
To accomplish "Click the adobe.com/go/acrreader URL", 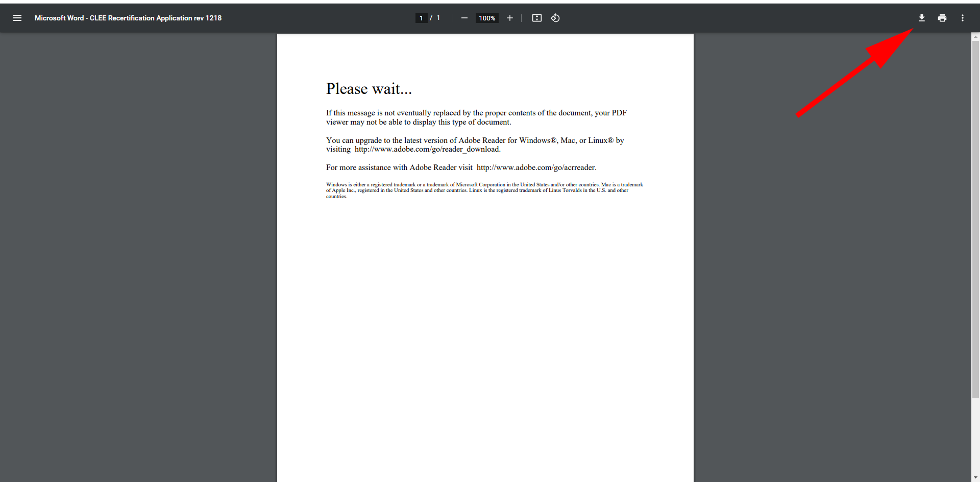I will click(x=536, y=167).
